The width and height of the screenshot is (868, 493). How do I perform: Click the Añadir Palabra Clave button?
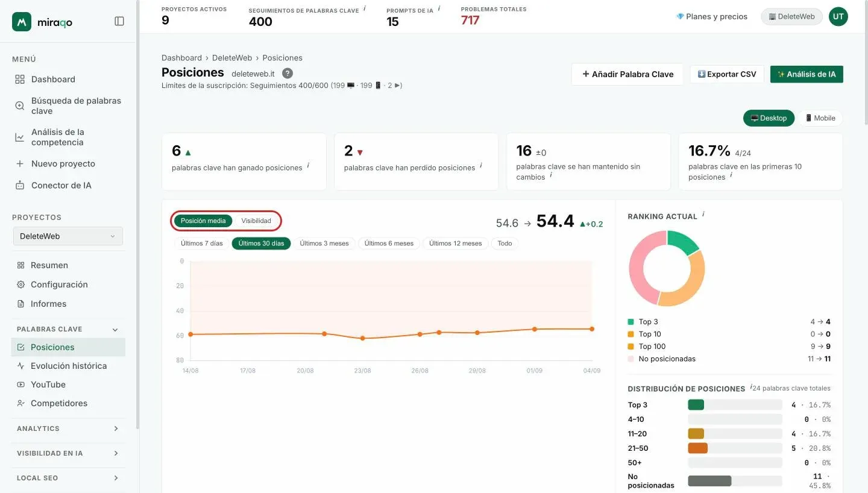[x=627, y=74]
